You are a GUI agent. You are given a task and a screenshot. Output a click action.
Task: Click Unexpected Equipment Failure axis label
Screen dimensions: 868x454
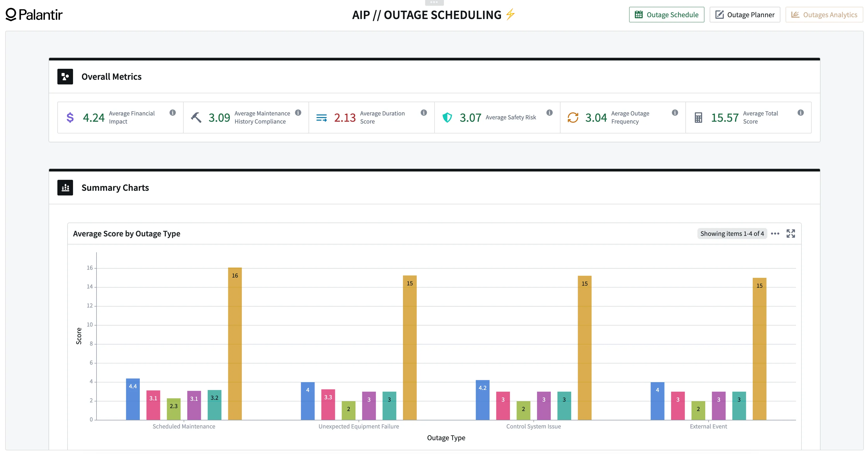click(x=359, y=426)
